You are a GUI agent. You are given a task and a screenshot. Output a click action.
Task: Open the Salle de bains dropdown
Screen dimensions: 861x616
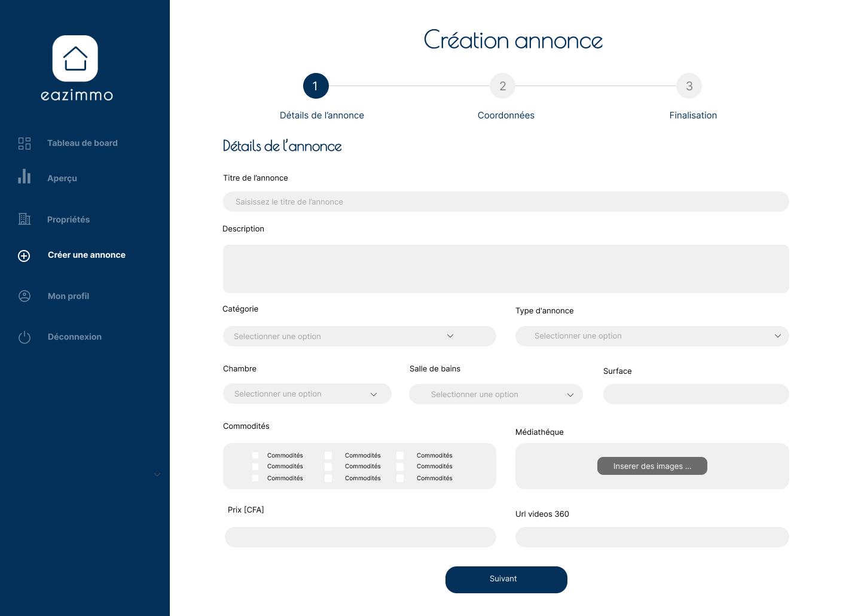[x=496, y=394]
